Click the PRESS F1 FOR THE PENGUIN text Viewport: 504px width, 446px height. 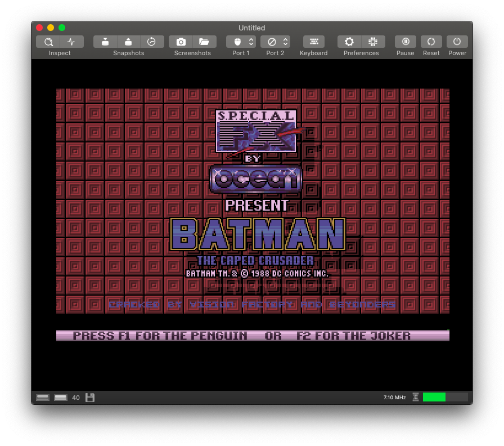160,336
